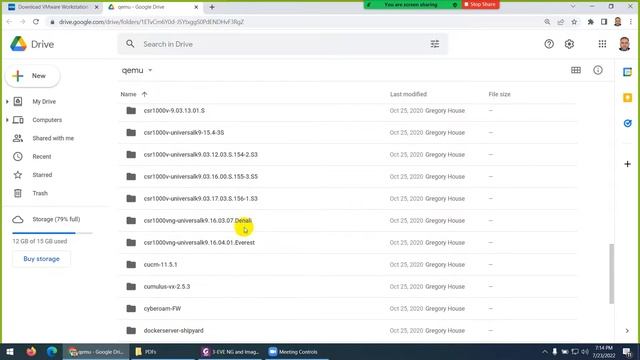Image resolution: width=640 pixels, height=360 pixels.
Task: Open search filter options icon
Action: pos(435,44)
